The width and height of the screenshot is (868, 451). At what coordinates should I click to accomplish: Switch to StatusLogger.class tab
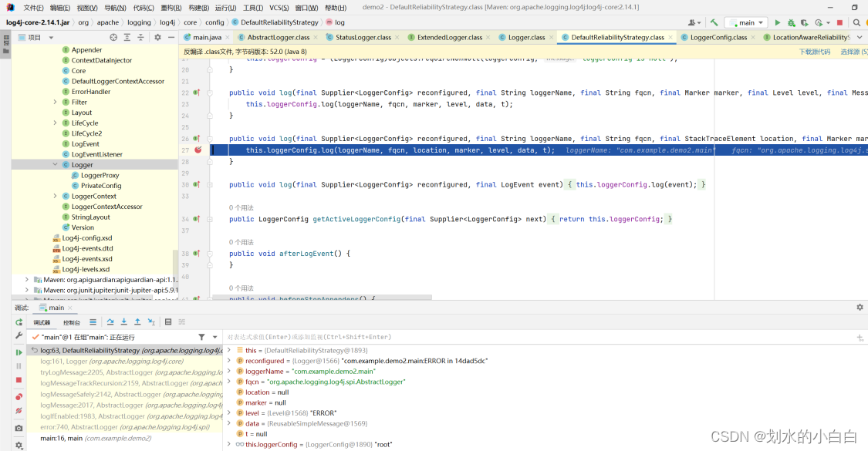363,38
